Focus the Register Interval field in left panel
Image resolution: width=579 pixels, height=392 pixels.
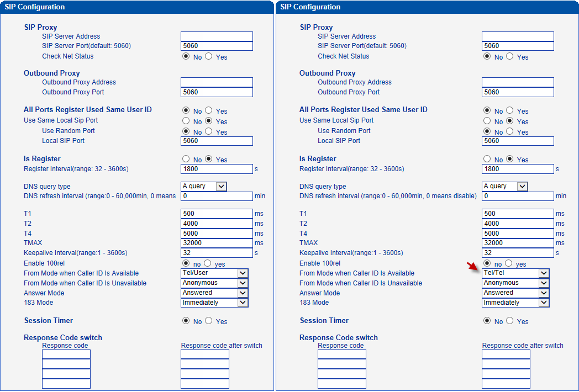[217, 169]
